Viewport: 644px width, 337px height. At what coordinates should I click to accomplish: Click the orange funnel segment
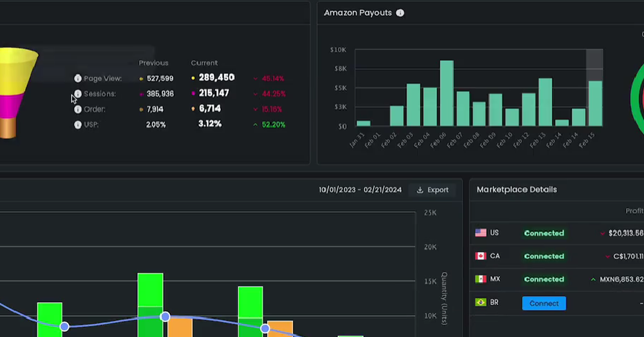tap(8, 128)
